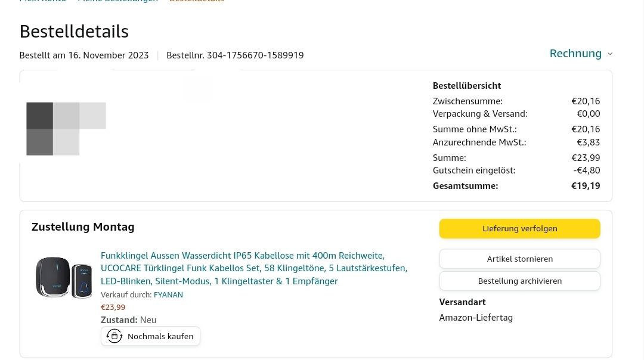Click the Gesamtsumme amount €19,19

click(586, 186)
